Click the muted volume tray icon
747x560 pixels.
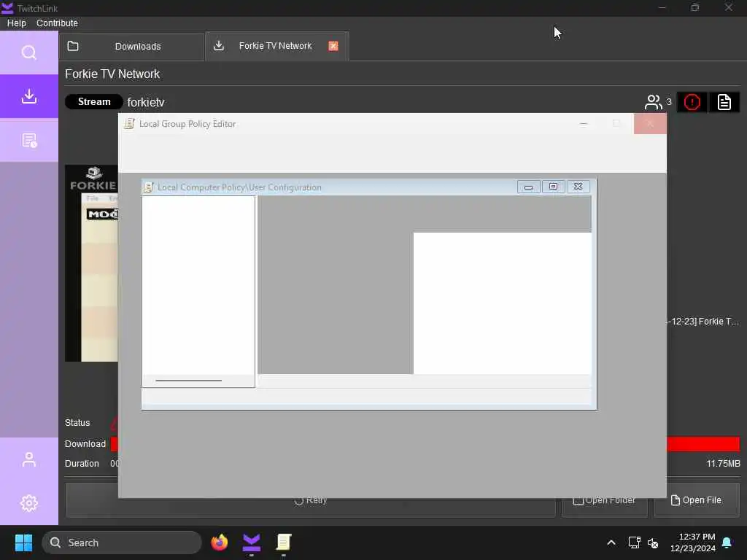tap(653, 542)
